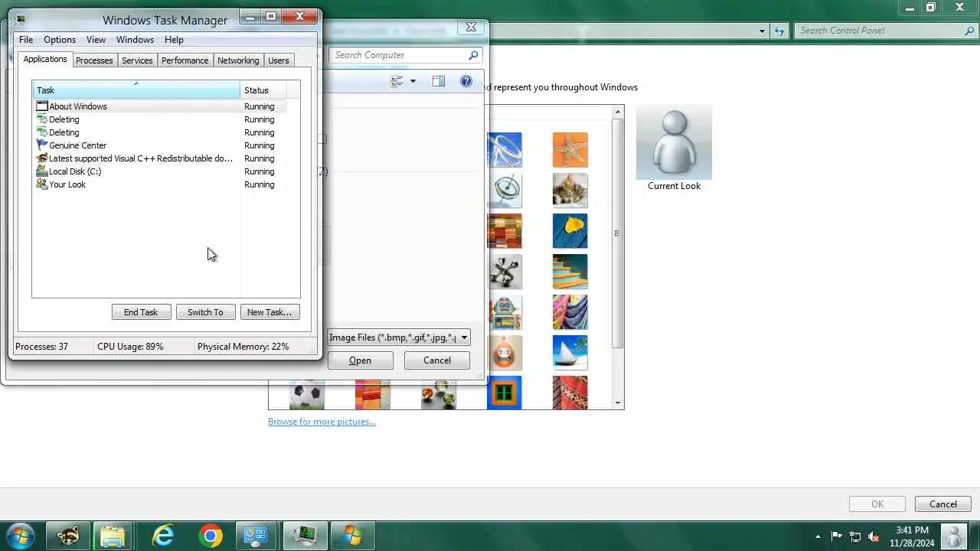Screen dimensions: 980x551
Task: Open Task Manager taskbar icon
Action: pos(305,536)
